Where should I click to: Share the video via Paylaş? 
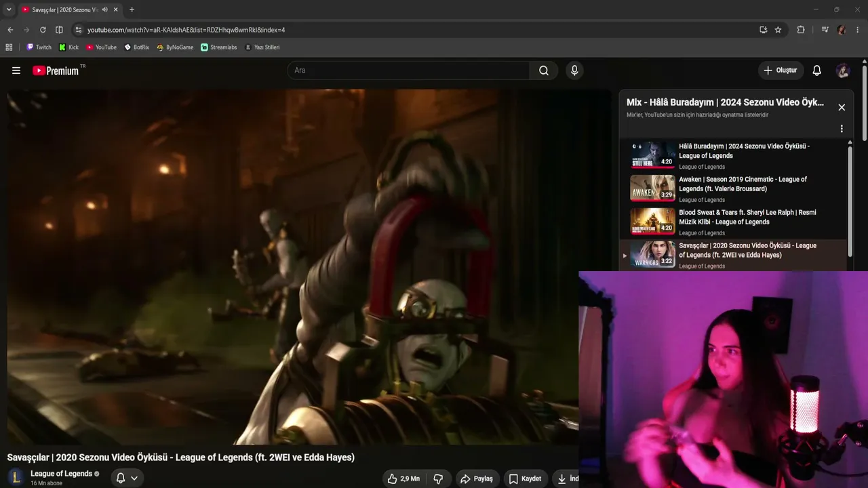(x=477, y=479)
